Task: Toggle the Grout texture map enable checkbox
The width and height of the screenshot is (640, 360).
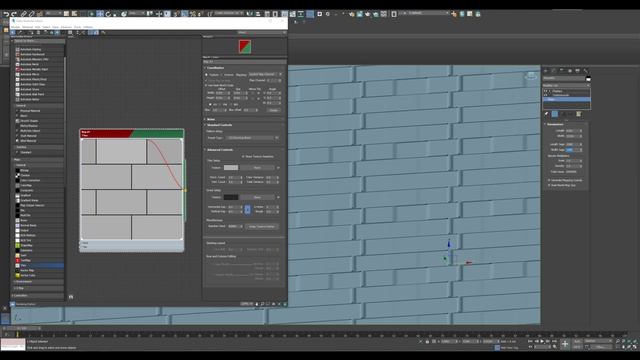Action: [278, 197]
